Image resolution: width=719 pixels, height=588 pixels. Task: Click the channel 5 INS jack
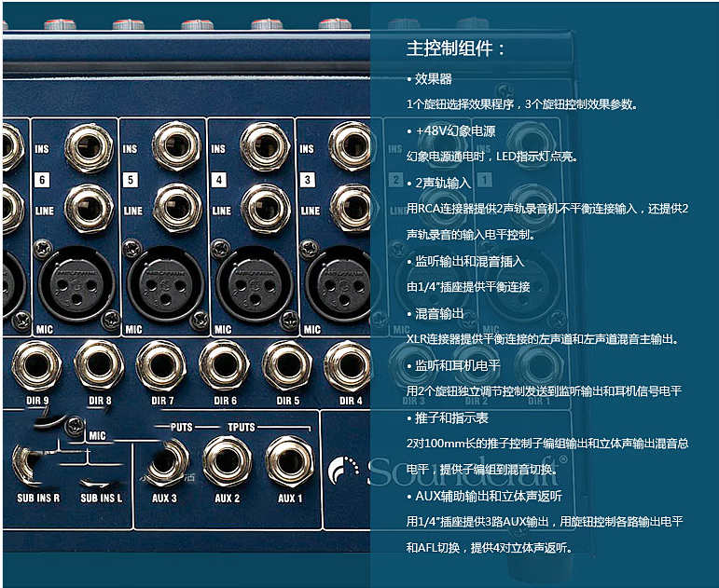(177, 146)
